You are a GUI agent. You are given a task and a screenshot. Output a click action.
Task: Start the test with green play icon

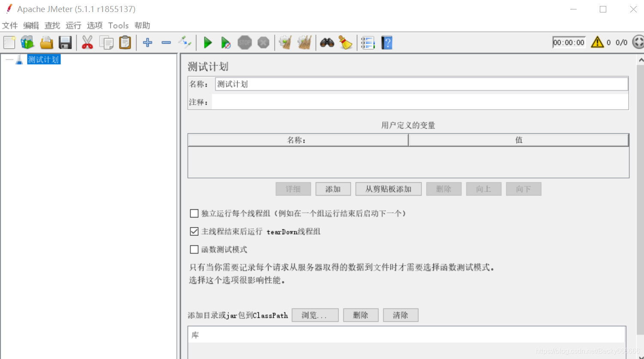(208, 42)
